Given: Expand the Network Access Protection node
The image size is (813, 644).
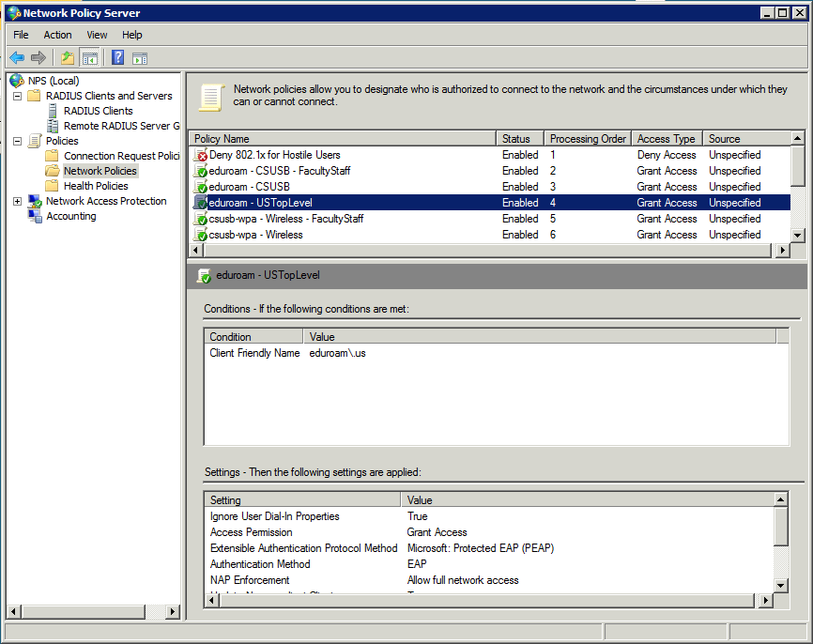Looking at the screenshot, I should [18, 201].
